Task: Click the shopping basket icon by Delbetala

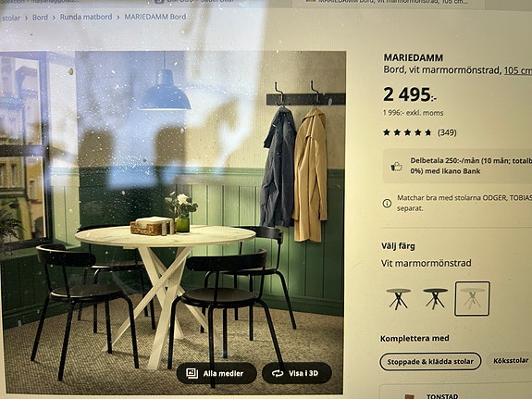Action: click(396, 167)
